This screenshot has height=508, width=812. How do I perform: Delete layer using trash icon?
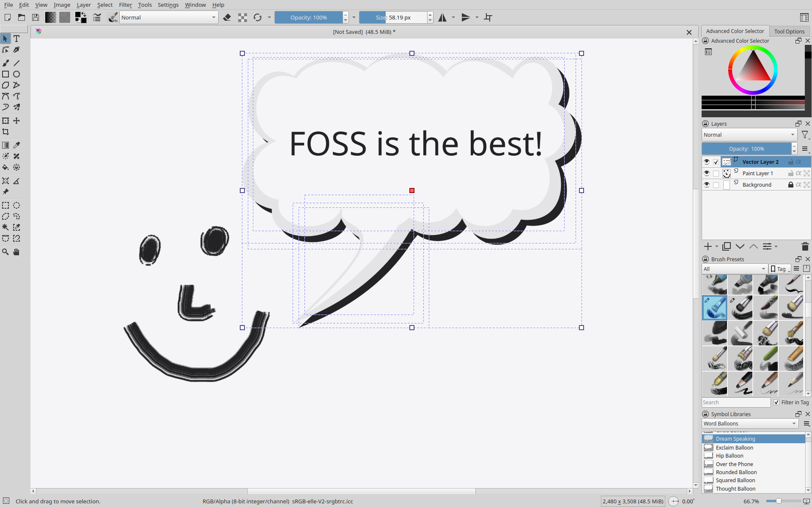[805, 246]
